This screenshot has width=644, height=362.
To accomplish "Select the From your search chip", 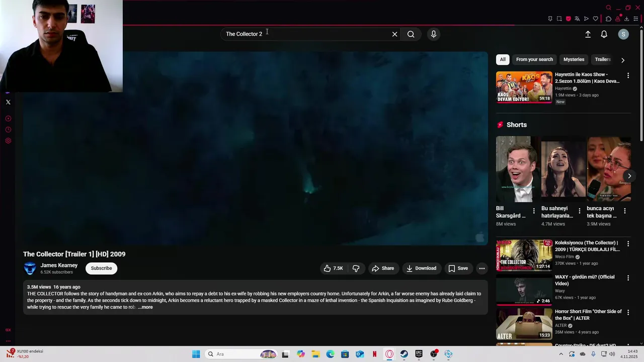I will coord(534,59).
